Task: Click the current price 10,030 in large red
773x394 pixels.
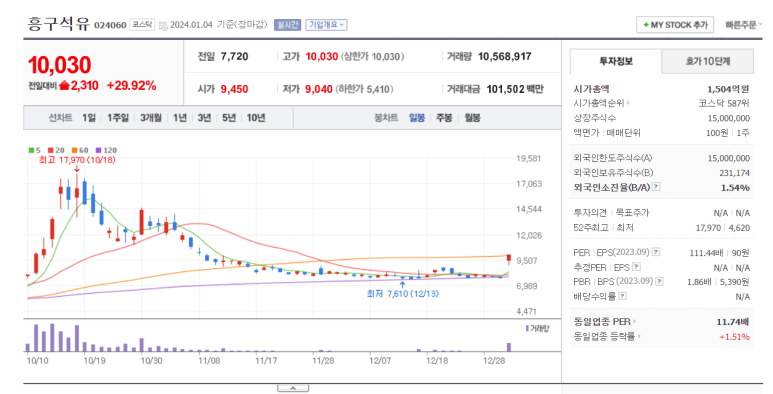Action: (60, 65)
